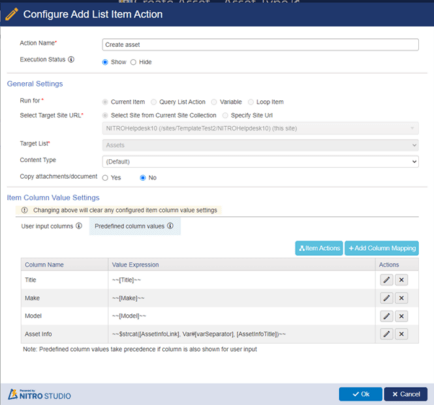Image resolution: width=434 pixels, height=405 pixels.
Task: Remove the Asset Info column mapping
Action: 401,334
